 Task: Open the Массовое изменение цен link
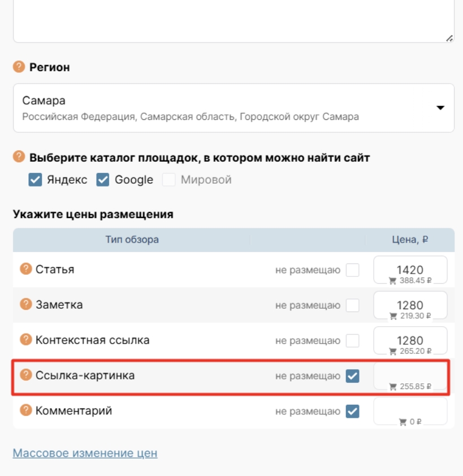(85, 453)
